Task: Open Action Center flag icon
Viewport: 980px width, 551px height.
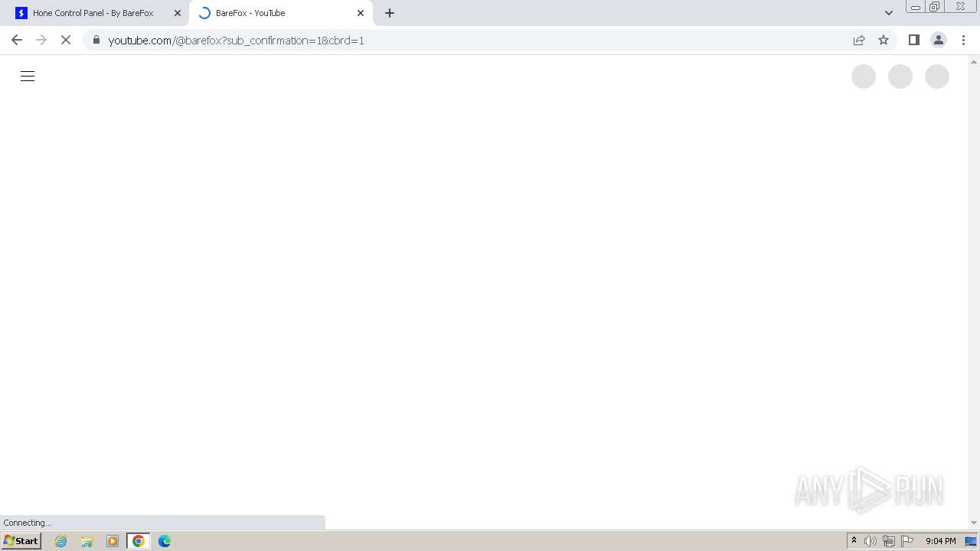Action: point(907,541)
